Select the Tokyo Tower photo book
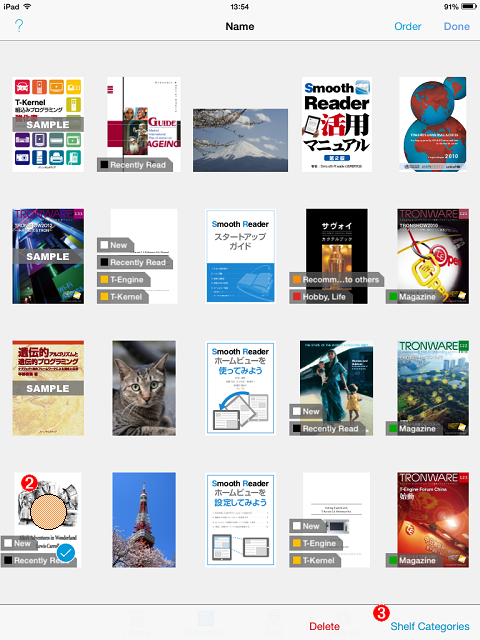Viewport: 480px width, 640px height. click(x=144, y=520)
